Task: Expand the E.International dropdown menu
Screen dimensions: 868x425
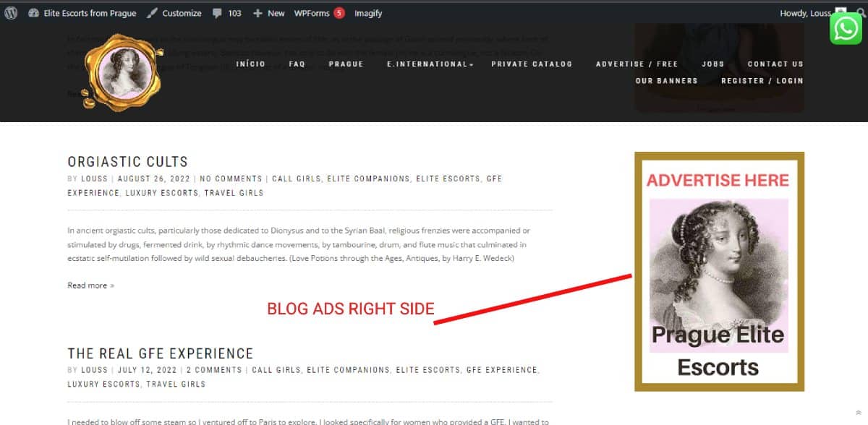Action: pyautogui.click(x=430, y=64)
